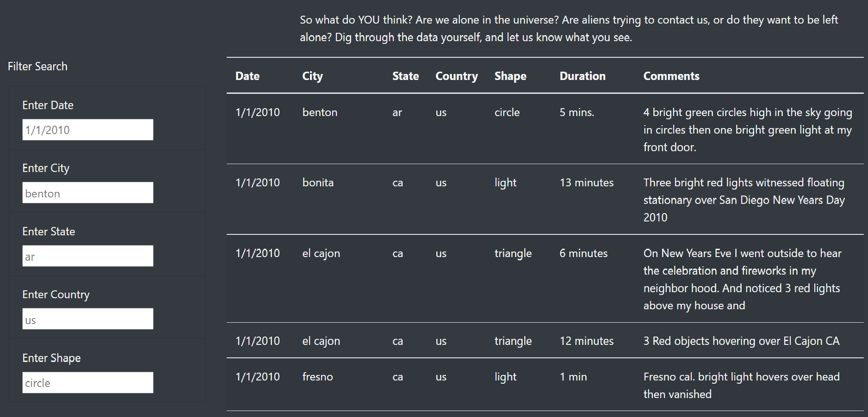This screenshot has width=868, height=417.
Task: Focus the Enter City text box
Action: point(87,193)
